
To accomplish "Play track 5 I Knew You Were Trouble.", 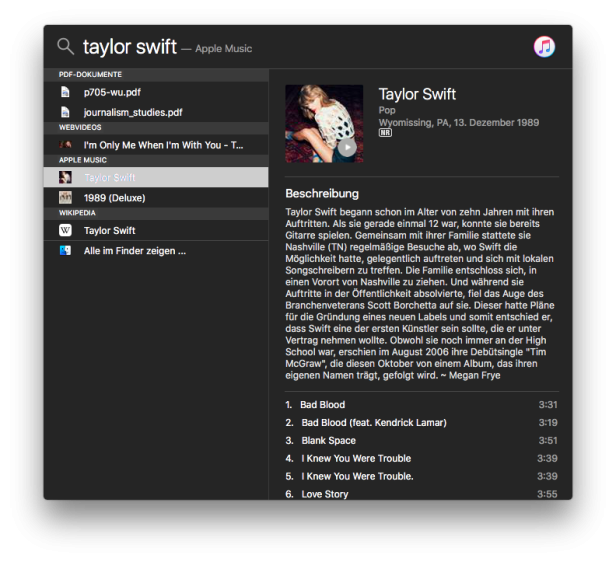I will 422,476.
